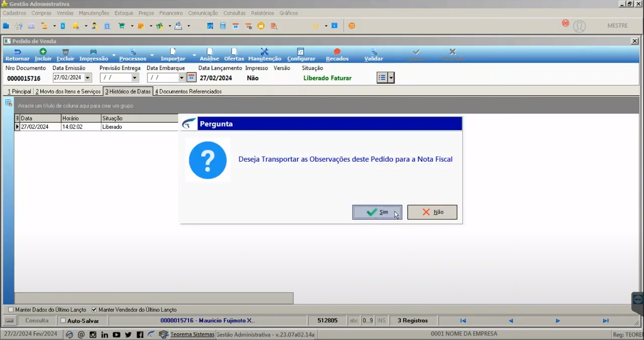Screen dimensions: 644x340
Task: Expand the Data Emissão date dropdown
Action: click(88, 78)
